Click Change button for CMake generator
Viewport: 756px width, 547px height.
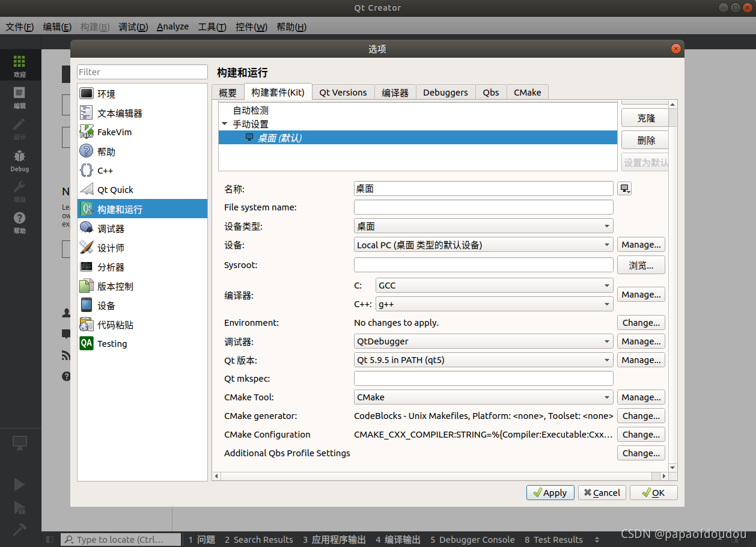click(641, 416)
